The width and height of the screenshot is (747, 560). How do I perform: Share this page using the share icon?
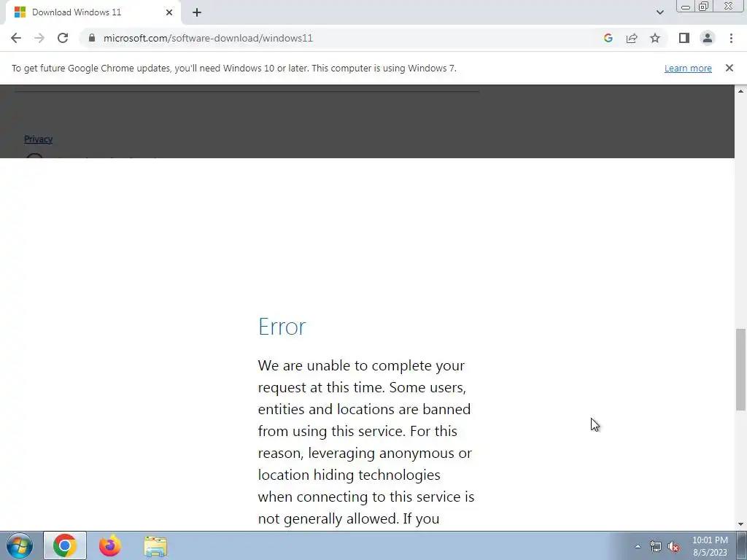(x=632, y=38)
